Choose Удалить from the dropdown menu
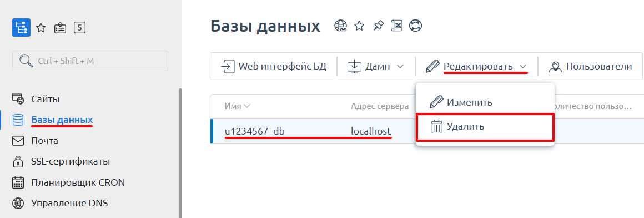The image size is (644, 218). (485, 127)
